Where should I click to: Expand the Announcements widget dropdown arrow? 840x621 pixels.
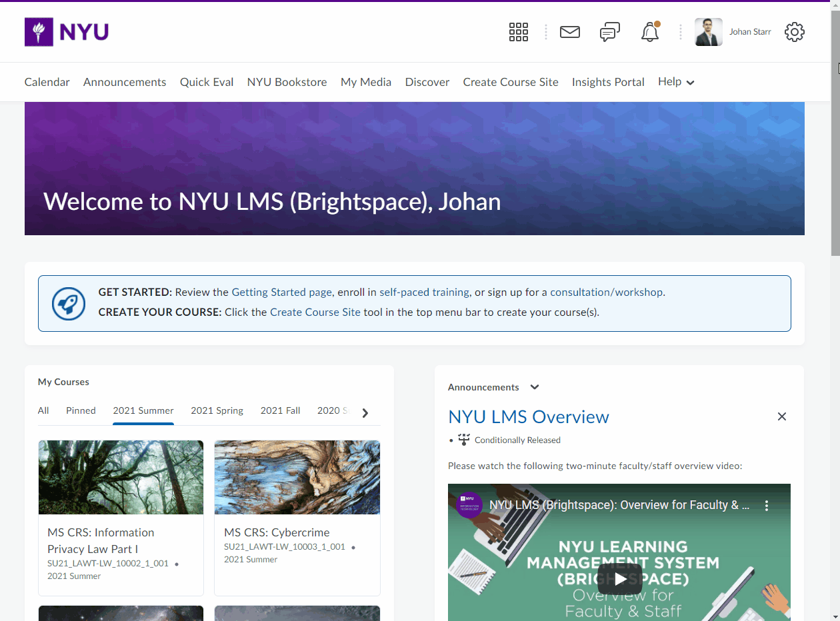point(535,387)
